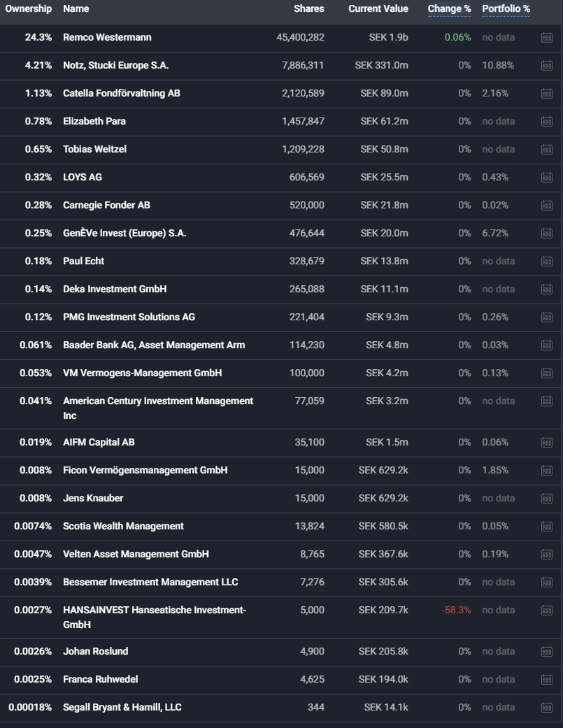Open PMG Investment Solutions AG entry
This screenshot has height=728, width=563.
[x=129, y=317]
